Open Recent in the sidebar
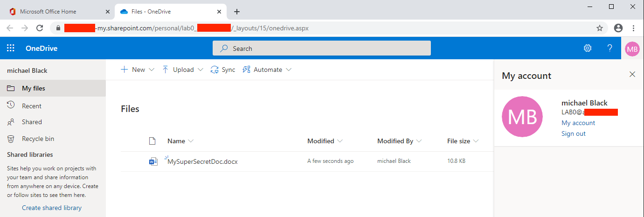Screen dimensions: 644x217 pyautogui.click(x=53, y=106)
